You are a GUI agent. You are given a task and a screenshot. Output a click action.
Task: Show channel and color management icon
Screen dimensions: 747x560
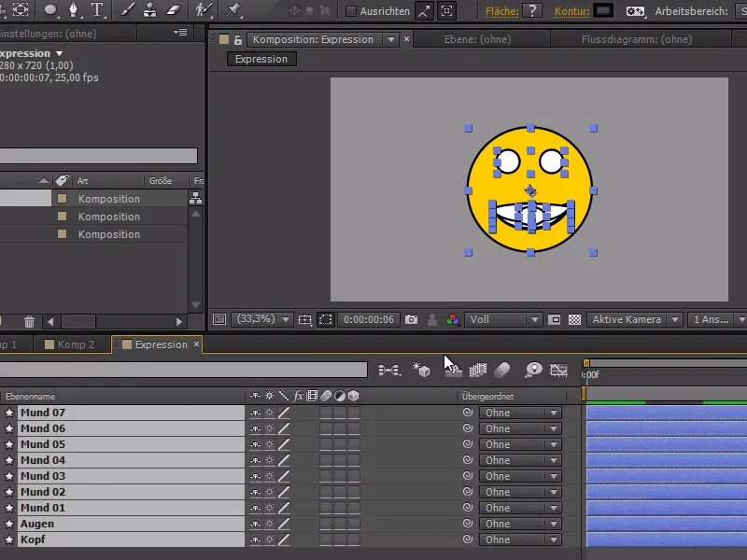coord(453,319)
